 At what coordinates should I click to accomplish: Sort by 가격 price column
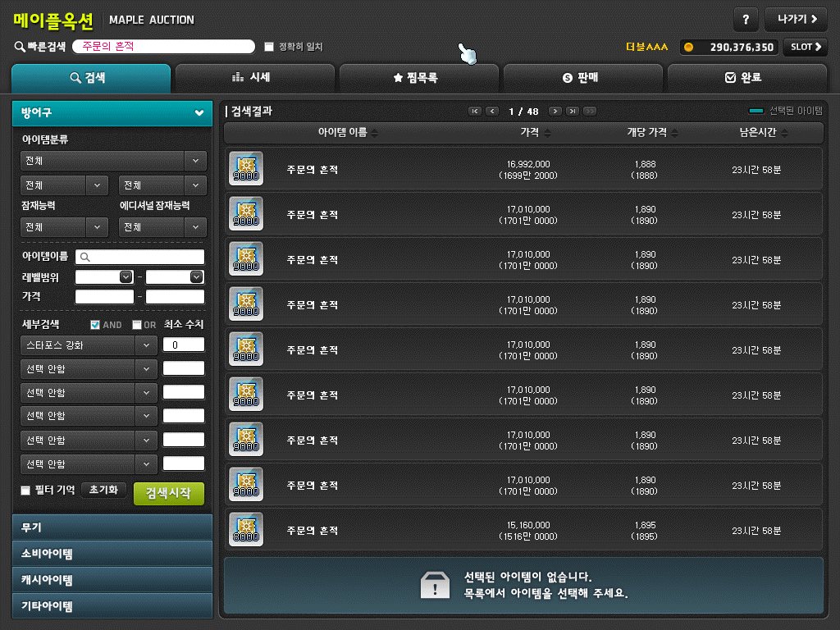point(535,132)
